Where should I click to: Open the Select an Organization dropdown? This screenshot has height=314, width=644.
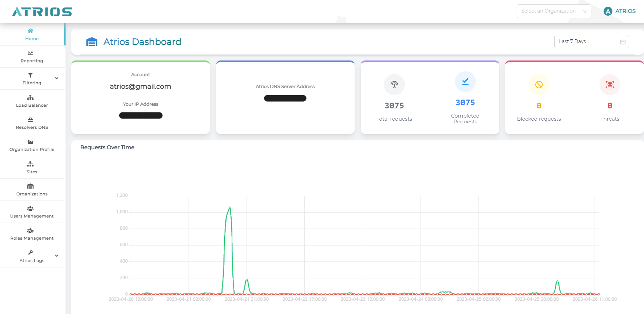554,11
